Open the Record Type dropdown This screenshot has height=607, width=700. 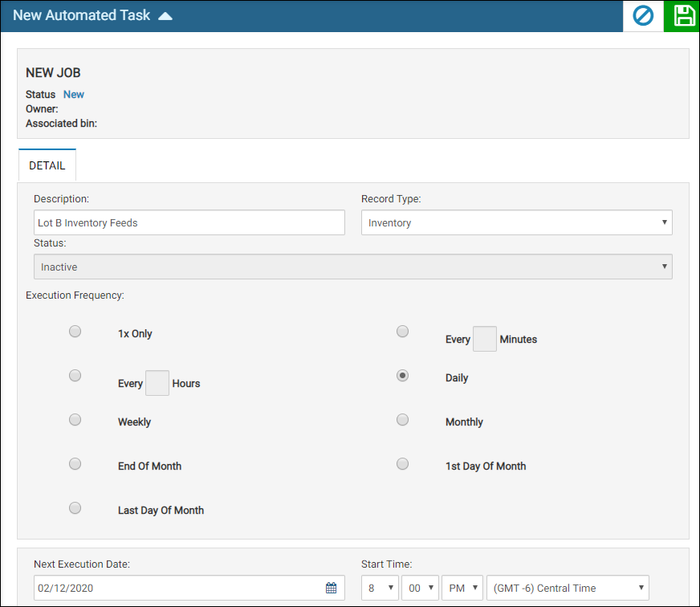[x=516, y=222]
